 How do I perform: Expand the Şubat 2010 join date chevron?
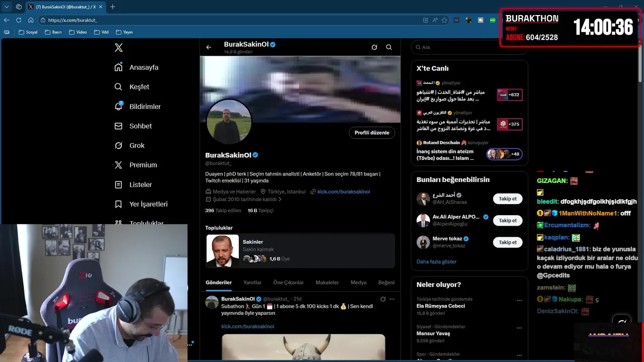[x=280, y=200]
